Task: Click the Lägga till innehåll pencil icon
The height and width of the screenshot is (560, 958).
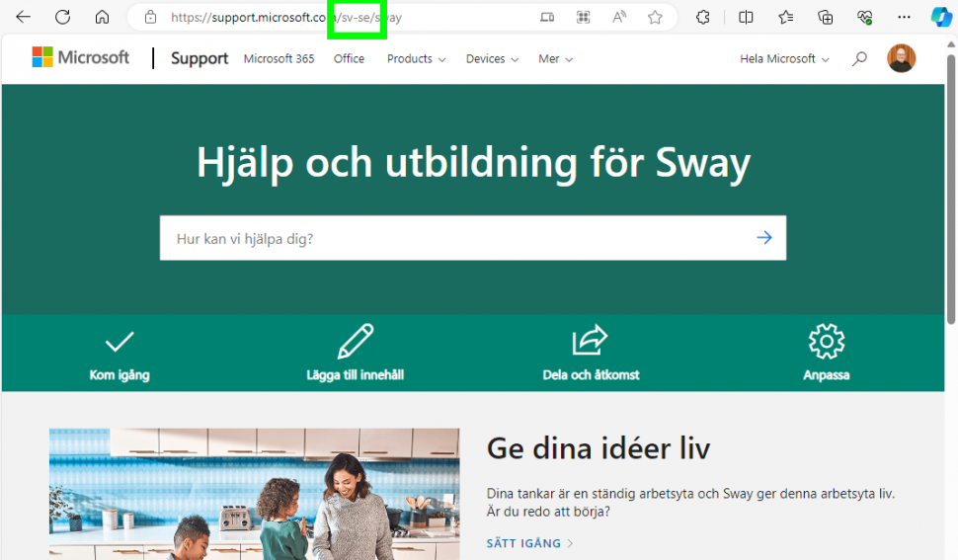Action: [355, 341]
